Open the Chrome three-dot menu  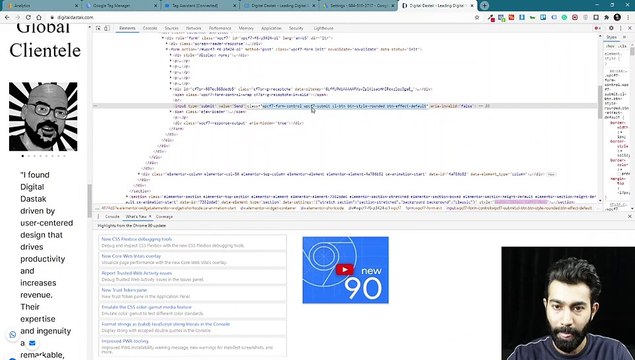[x=628, y=17]
